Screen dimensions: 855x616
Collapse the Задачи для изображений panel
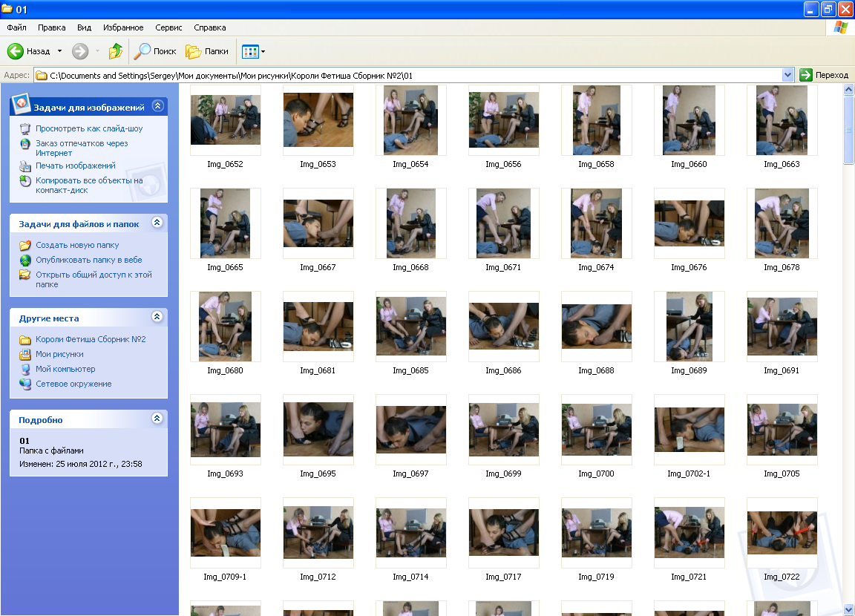(x=157, y=105)
